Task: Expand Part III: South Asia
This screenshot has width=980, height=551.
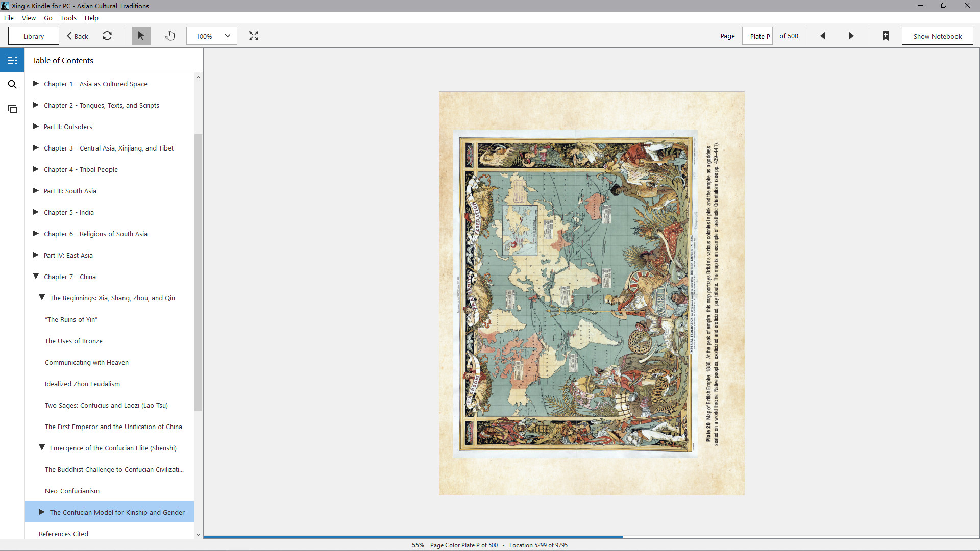Action: pyautogui.click(x=36, y=190)
